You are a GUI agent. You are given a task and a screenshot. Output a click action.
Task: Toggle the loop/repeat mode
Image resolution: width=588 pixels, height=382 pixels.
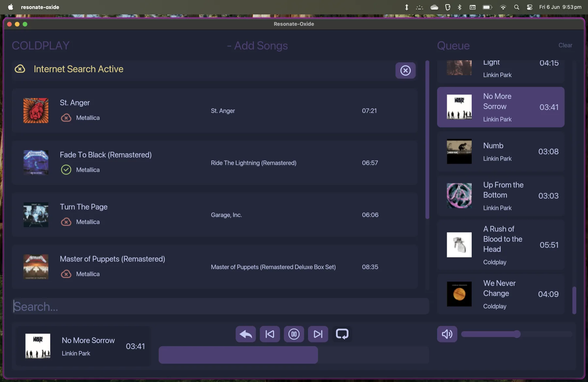342,334
